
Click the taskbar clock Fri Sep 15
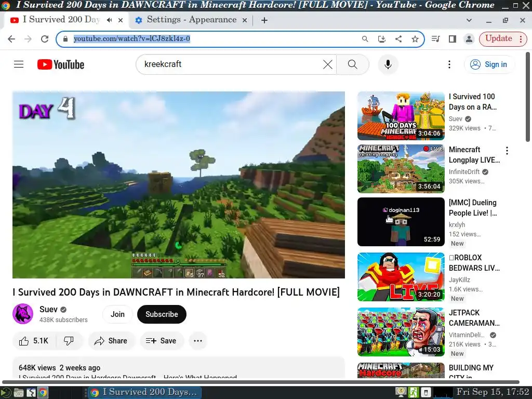(493, 392)
